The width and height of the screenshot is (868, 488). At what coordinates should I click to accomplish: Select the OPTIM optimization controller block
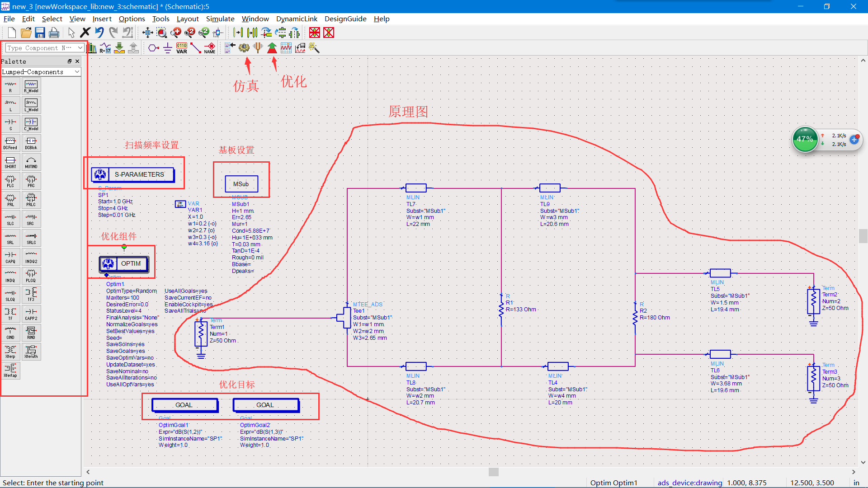click(x=131, y=263)
